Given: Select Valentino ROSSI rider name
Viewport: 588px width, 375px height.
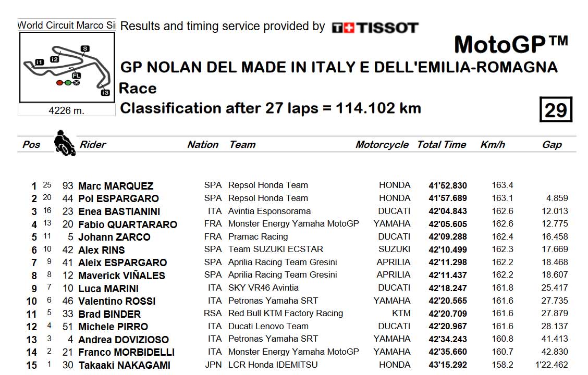Looking at the screenshot, I should tap(117, 301).
